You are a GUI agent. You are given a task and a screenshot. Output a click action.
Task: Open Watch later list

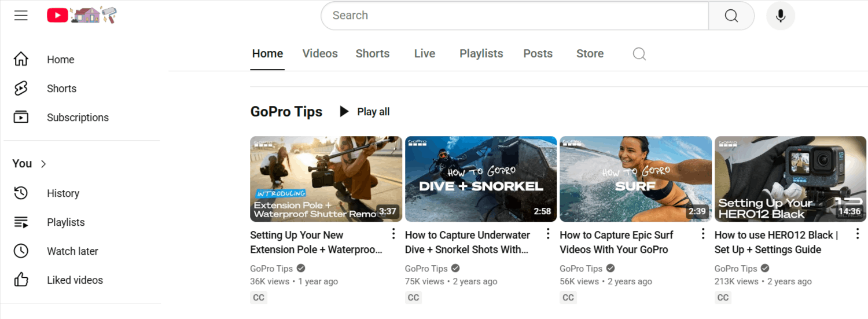(72, 251)
